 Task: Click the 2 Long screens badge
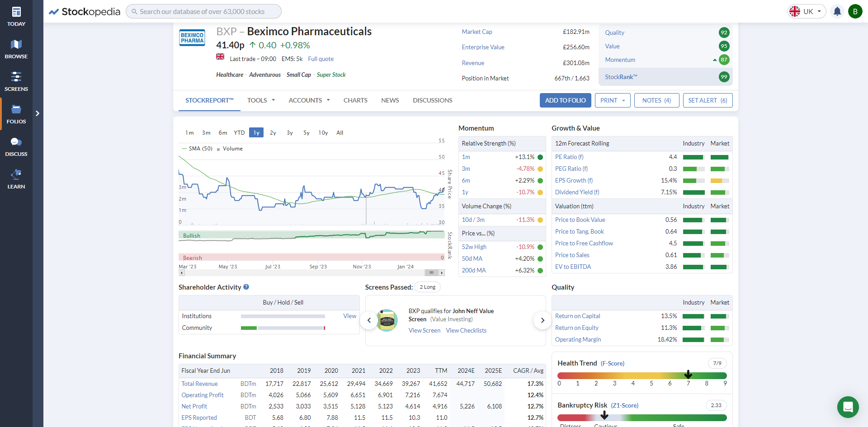(x=427, y=287)
